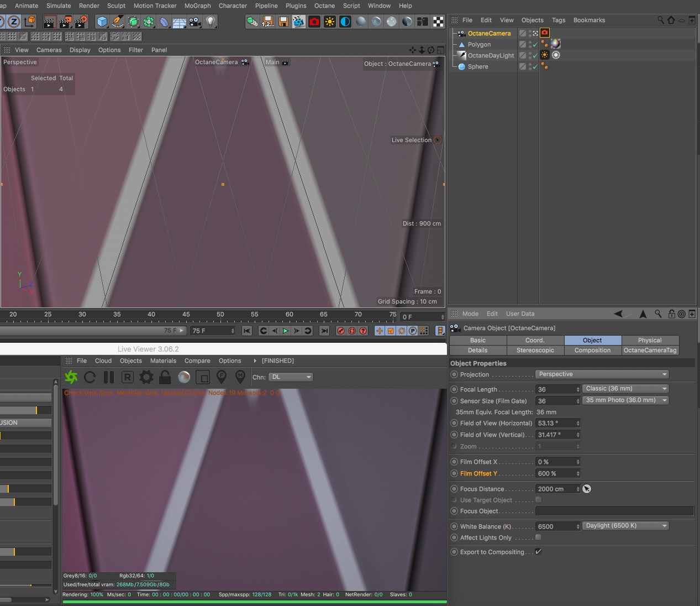The image size is (700, 606).
Task: Click the pick material pin icon (M)
Action: [x=240, y=377]
